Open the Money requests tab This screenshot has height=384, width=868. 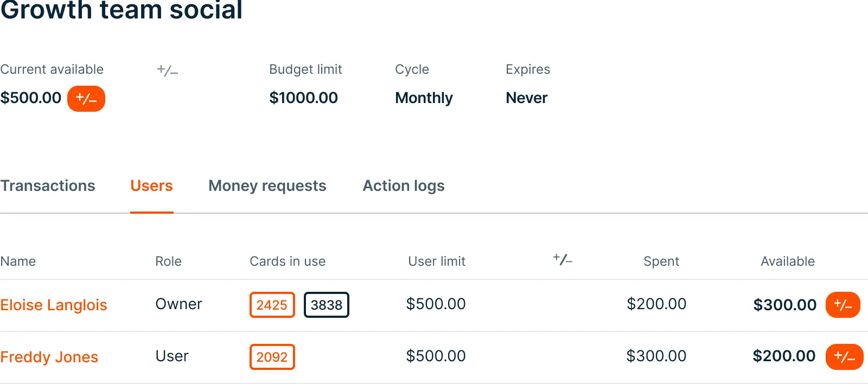pyautogui.click(x=267, y=186)
